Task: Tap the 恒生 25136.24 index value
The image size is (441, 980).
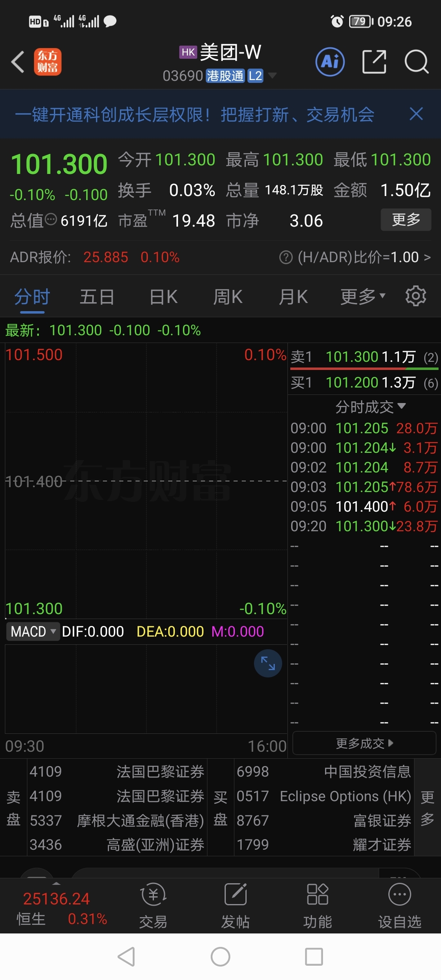Action: click(x=56, y=899)
